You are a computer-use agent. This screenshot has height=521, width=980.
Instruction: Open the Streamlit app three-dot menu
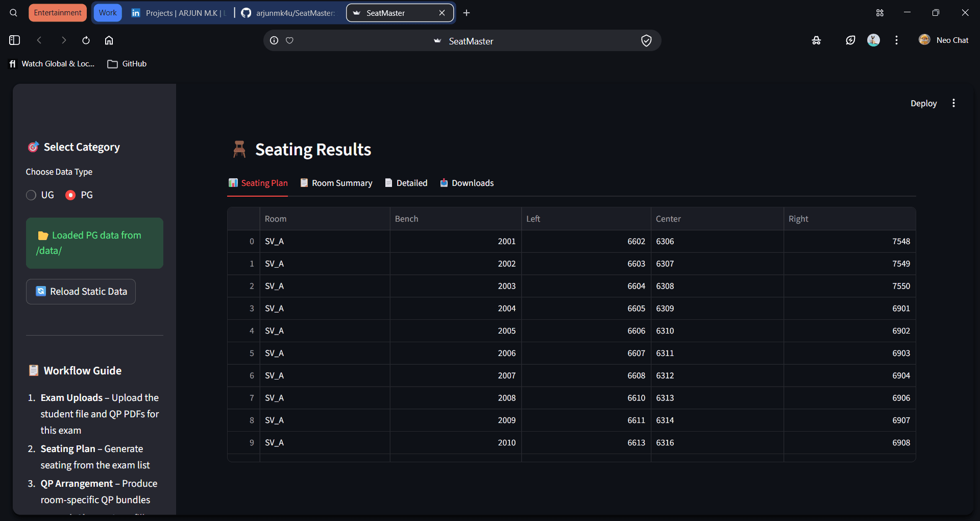pos(953,103)
